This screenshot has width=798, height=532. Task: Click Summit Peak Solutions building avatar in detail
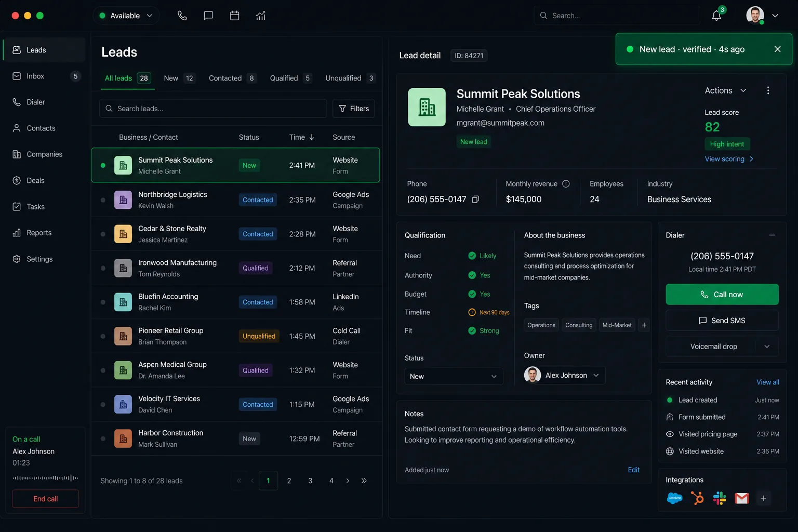pyautogui.click(x=427, y=107)
